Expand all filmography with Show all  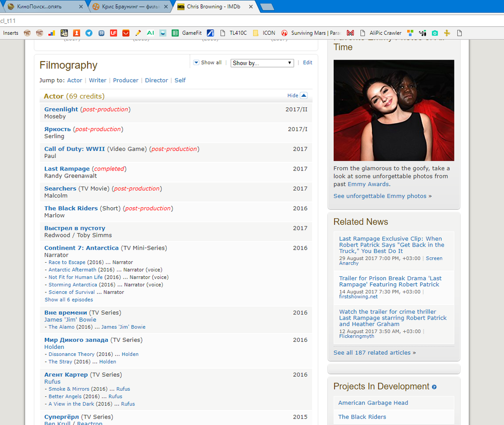(x=208, y=63)
